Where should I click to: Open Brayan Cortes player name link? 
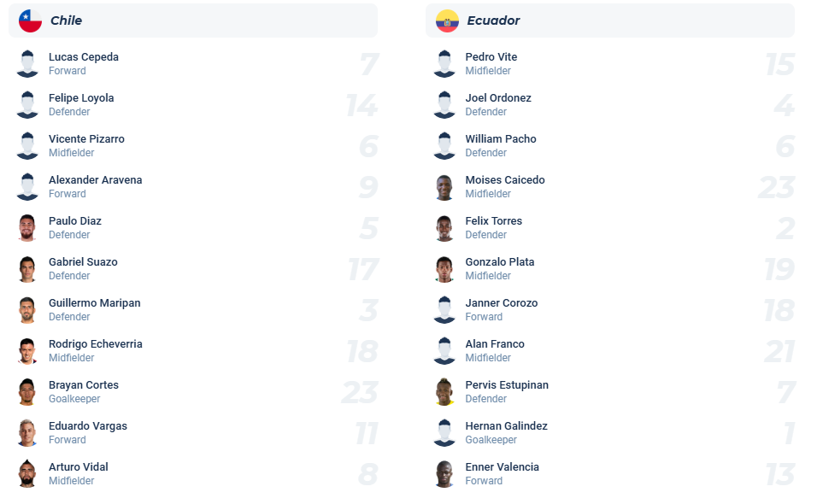click(x=84, y=385)
